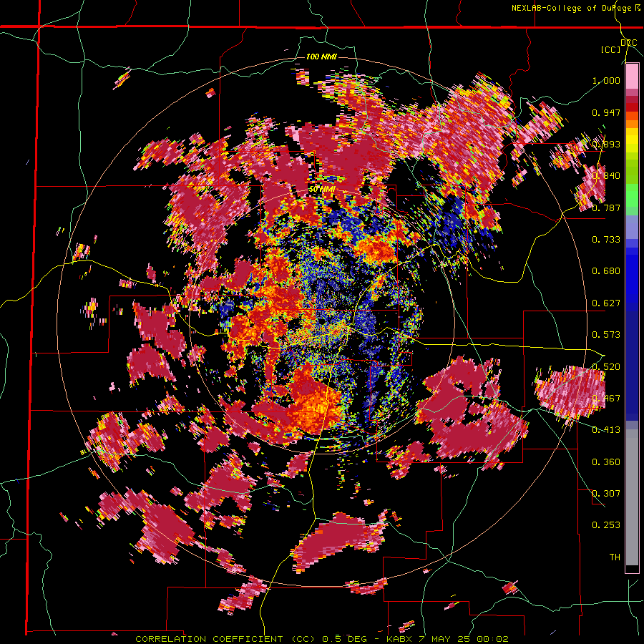Image resolution: width=644 pixels, height=644 pixels.
Task: Pick the light pink top color bar segment
Action: tap(632, 77)
